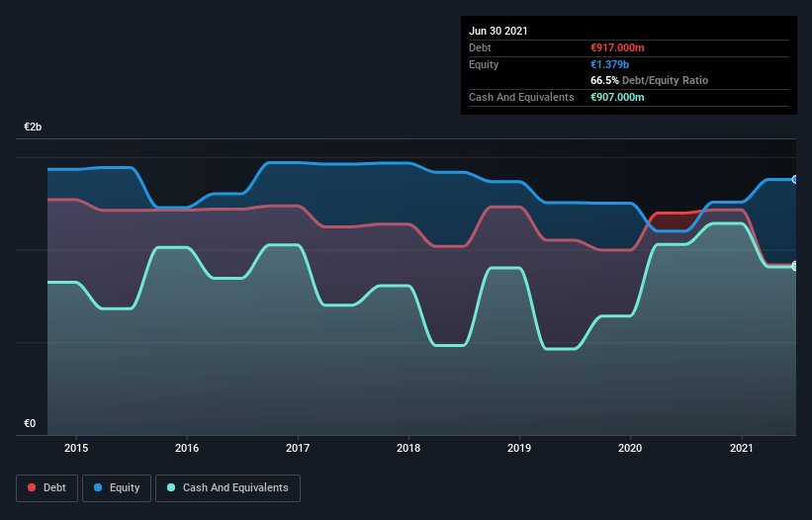Click the €0 y-axis label
Image resolution: width=812 pixels, height=520 pixels.
click(30, 424)
